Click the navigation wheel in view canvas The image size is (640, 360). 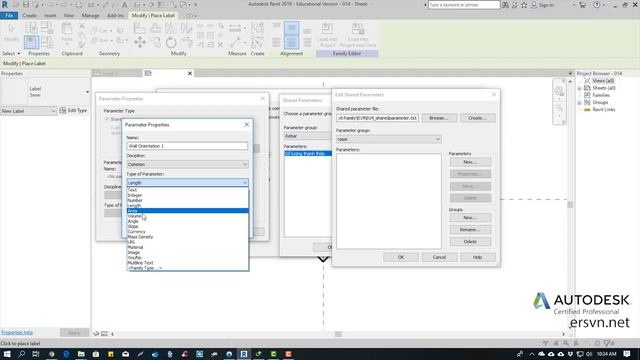(x=559, y=91)
